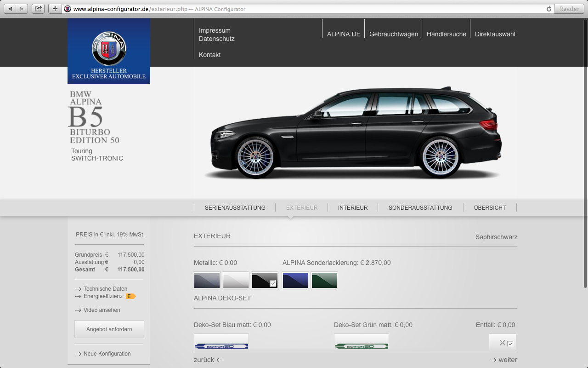Choose the ALPINA blue Sonderlackierung swatch

click(295, 280)
